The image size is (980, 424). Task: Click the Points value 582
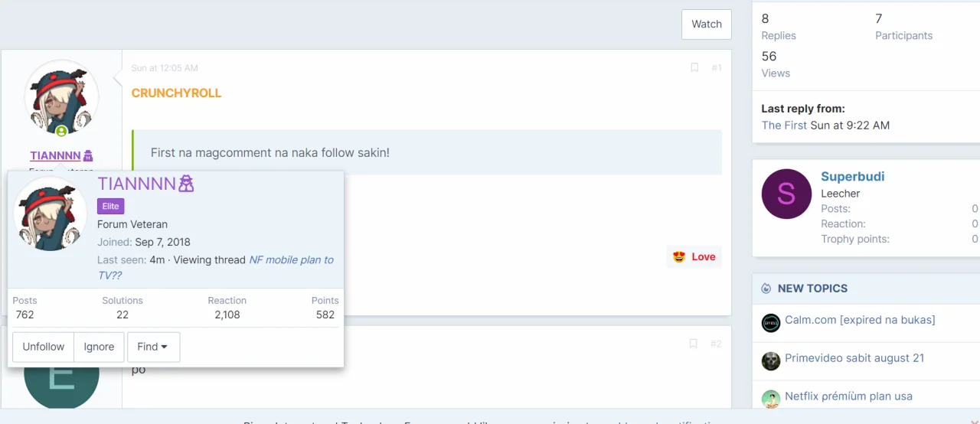(325, 315)
